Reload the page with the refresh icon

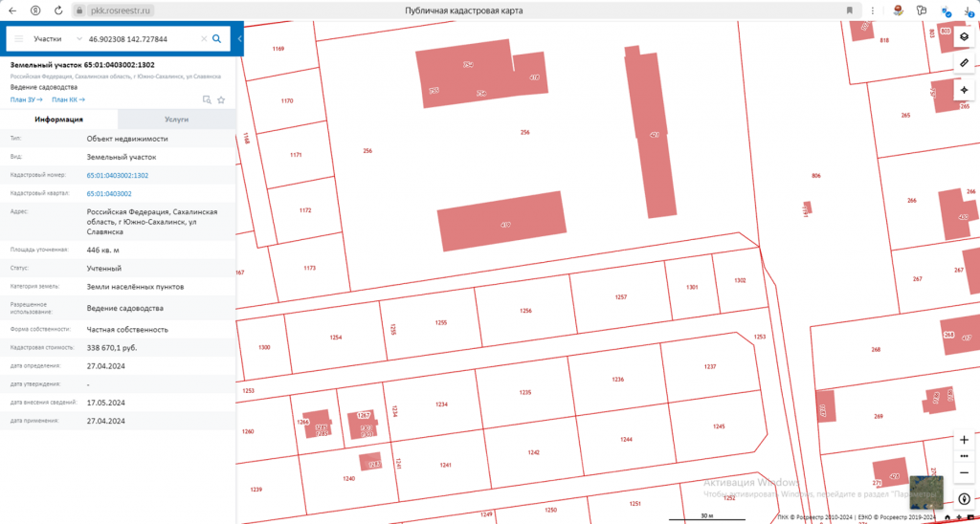coord(58,11)
